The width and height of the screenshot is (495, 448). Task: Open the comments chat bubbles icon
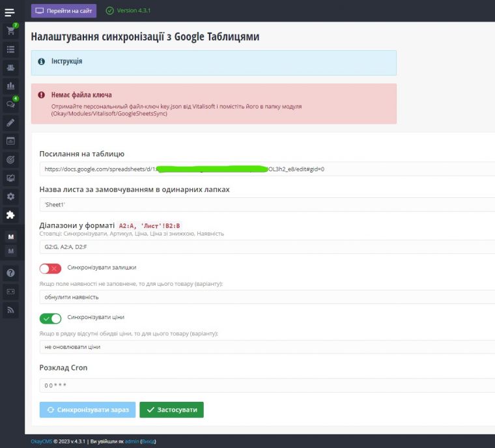coord(10,104)
